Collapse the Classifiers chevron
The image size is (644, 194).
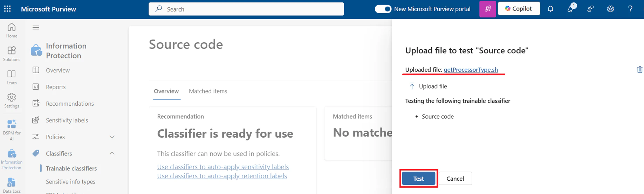click(112, 153)
